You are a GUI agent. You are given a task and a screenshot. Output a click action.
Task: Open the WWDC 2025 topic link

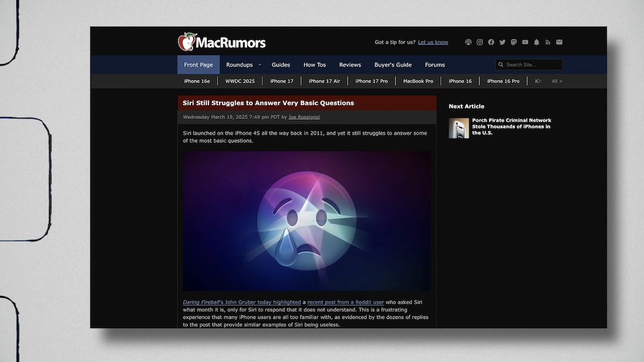[240, 81]
